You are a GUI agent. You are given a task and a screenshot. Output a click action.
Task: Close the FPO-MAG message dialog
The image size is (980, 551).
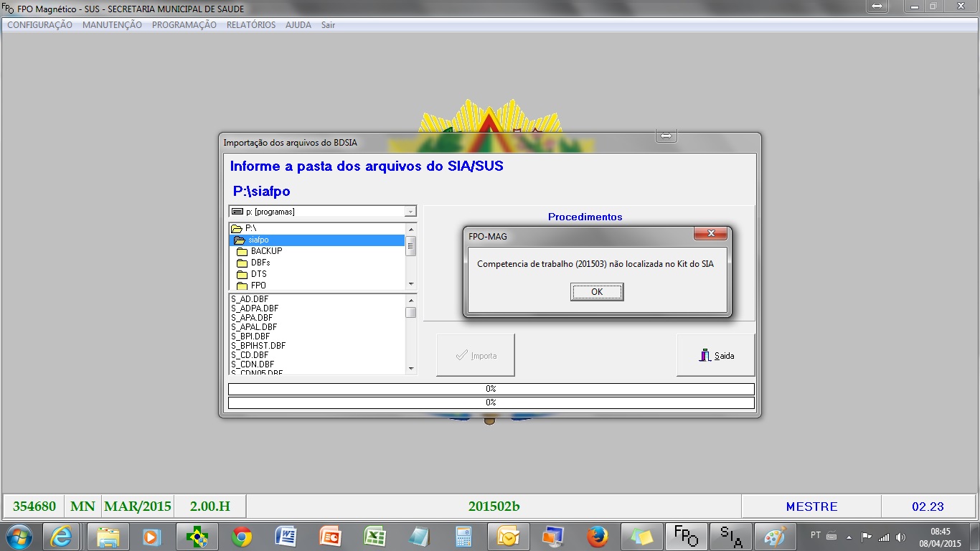pyautogui.click(x=710, y=234)
